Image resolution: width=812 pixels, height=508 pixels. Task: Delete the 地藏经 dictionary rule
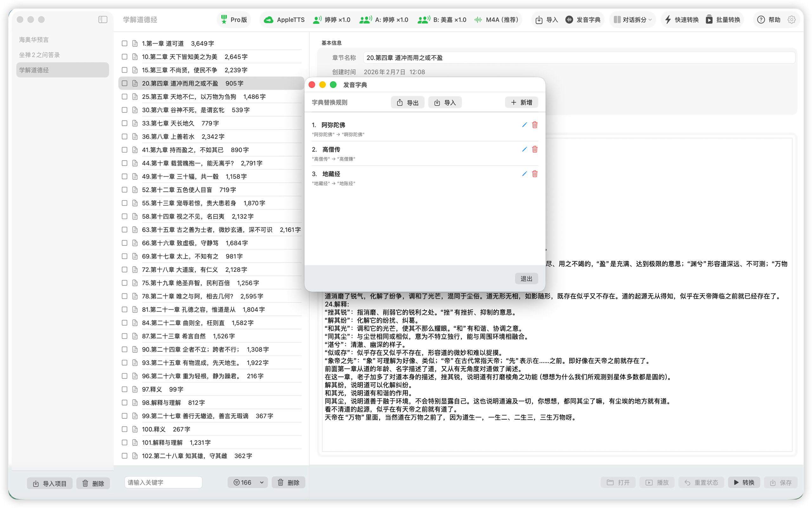coord(535,174)
